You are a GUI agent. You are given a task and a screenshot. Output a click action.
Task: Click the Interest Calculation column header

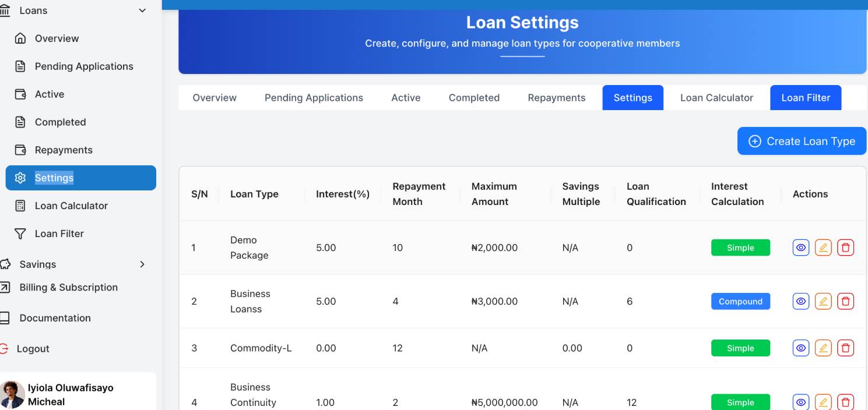(737, 194)
